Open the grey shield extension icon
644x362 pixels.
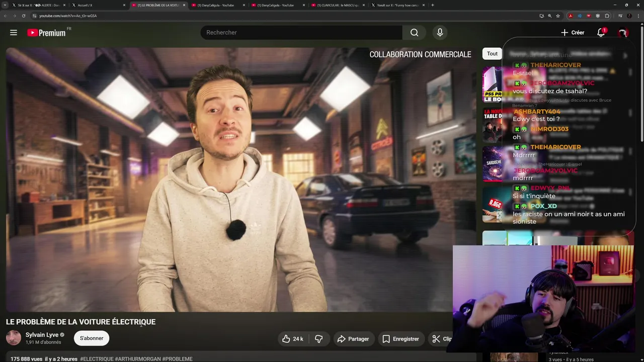[598, 16]
